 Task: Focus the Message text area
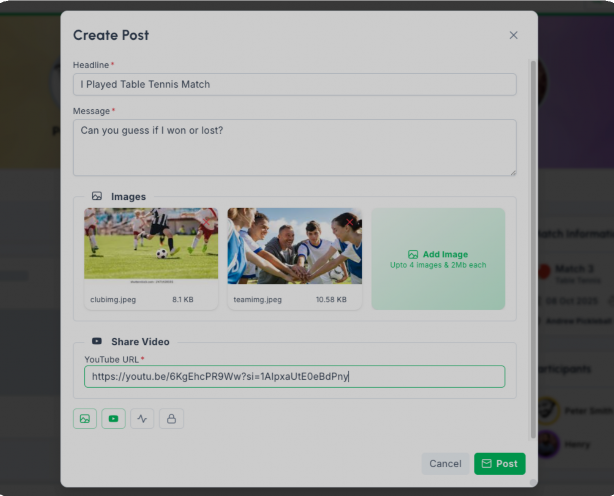point(294,146)
